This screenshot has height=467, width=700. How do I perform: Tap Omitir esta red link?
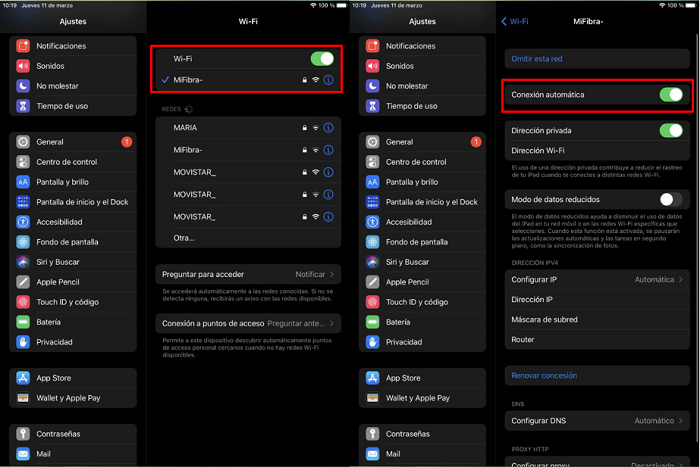(x=537, y=59)
